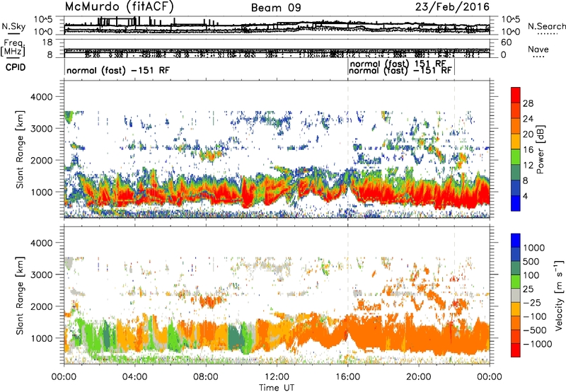Click the "16" tick on Power color bar
Screen dimensions: 566x392
(x=528, y=150)
